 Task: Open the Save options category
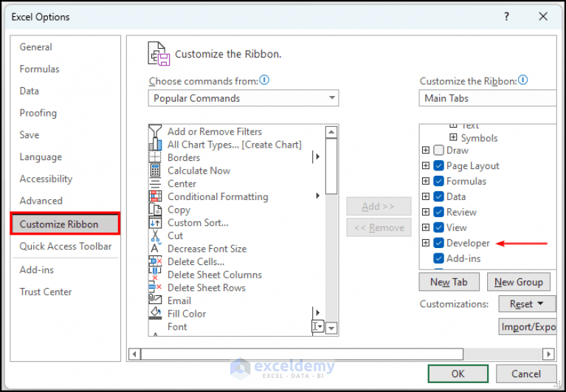coord(30,135)
